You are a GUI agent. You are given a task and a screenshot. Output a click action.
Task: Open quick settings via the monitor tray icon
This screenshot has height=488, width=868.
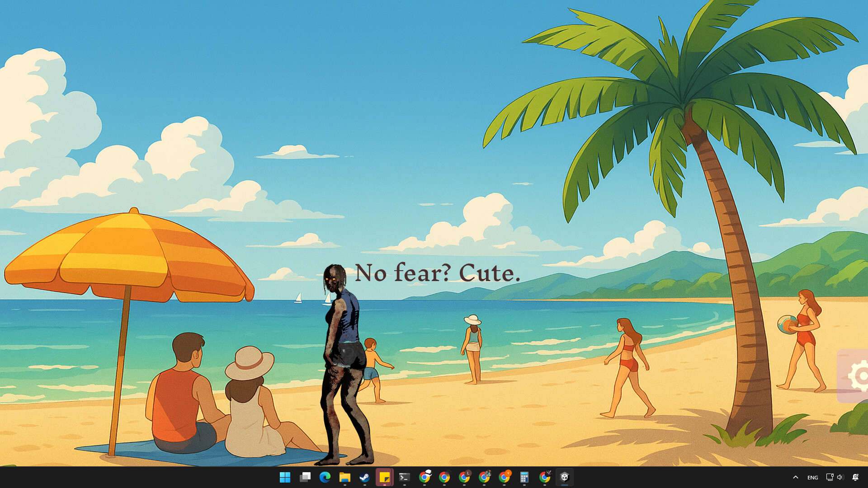point(830,477)
